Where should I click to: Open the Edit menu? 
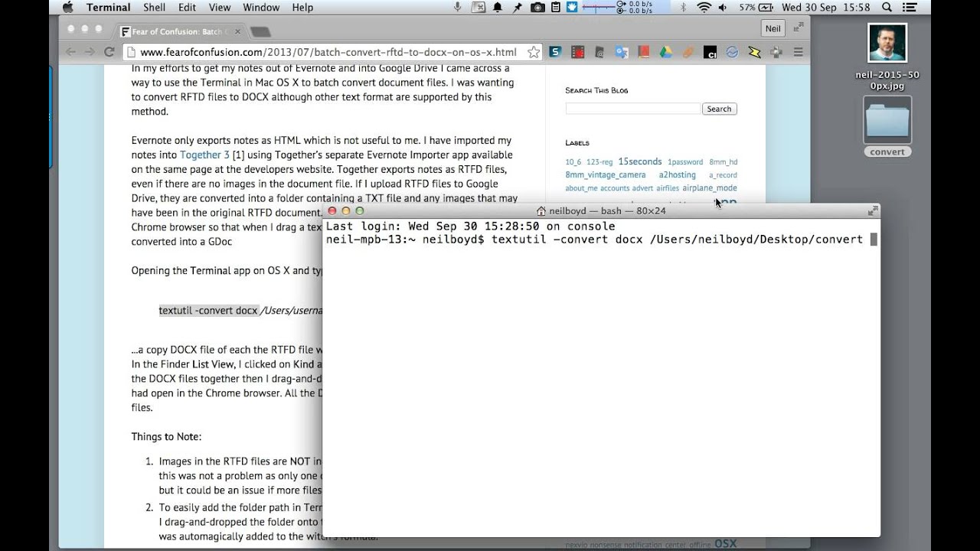click(187, 8)
